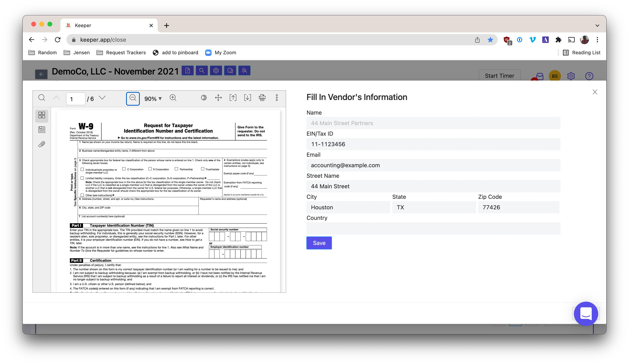Bookmark this page with star icon
629x364 pixels.
pyautogui.click(x=490, y=40)
